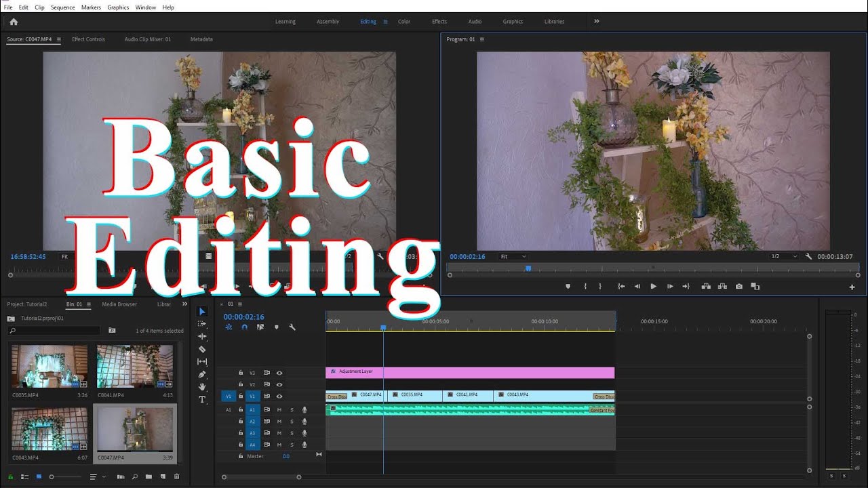Select the Track Select Forward tool
The height and width of the screenshot is (488, 868).
[202, 324]
